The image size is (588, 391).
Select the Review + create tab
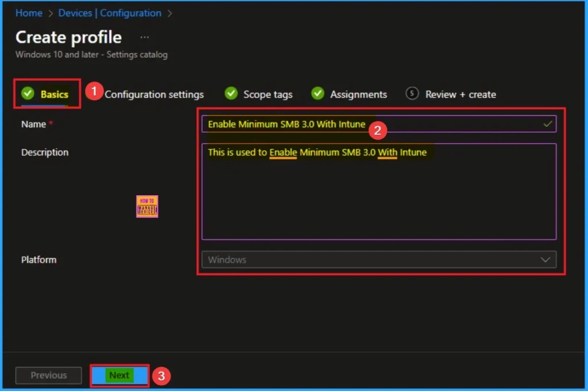tap(460, 95)
